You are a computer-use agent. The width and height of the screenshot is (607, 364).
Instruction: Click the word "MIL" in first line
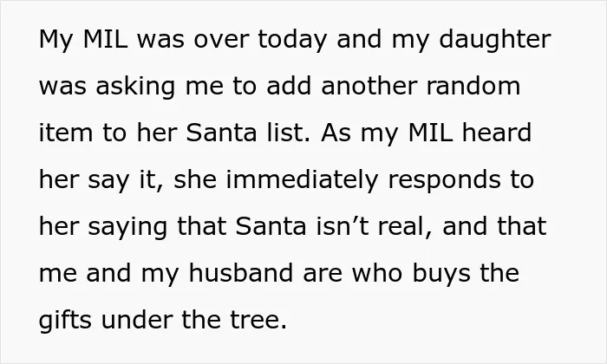pyautogui.click(x=105, y=39)
